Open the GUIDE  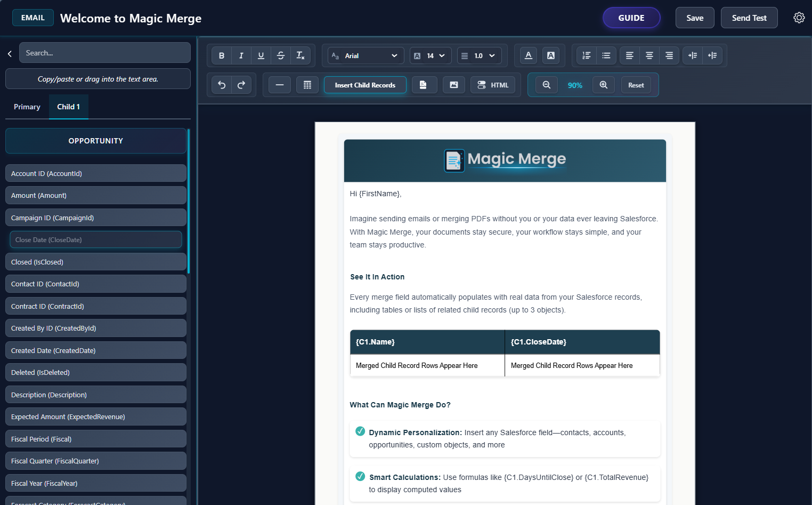[x=631, y=18]
